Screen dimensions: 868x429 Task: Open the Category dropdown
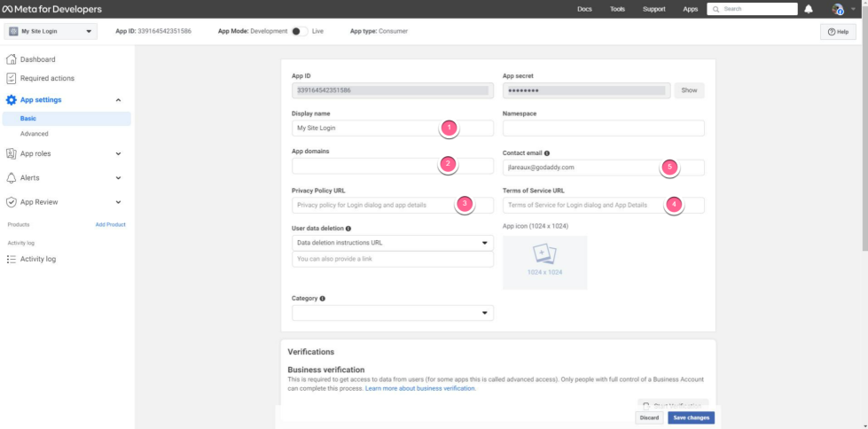pyautogui.click(x=393, y=313)
